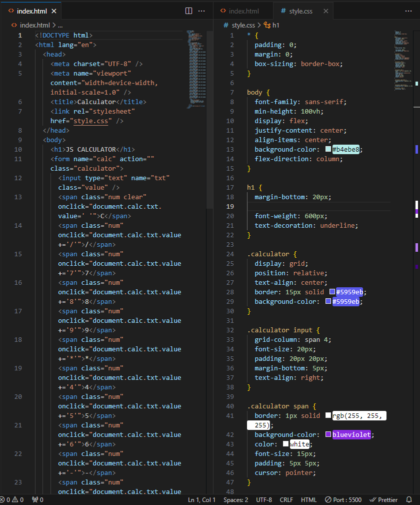
Task: Click the minimap of the index.html editor
Action: [x=195, y=69]
